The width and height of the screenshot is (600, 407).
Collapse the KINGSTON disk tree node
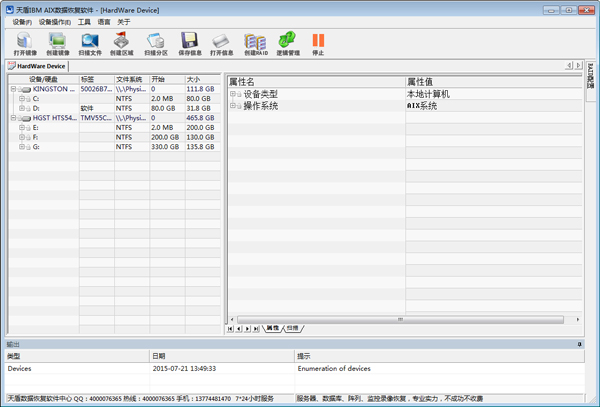click(x=14, y=89)
